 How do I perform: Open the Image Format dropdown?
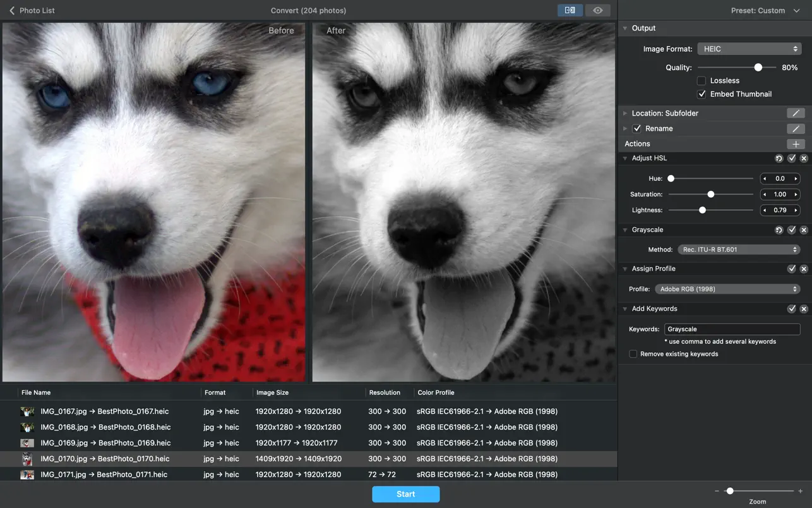pos(749,49)
